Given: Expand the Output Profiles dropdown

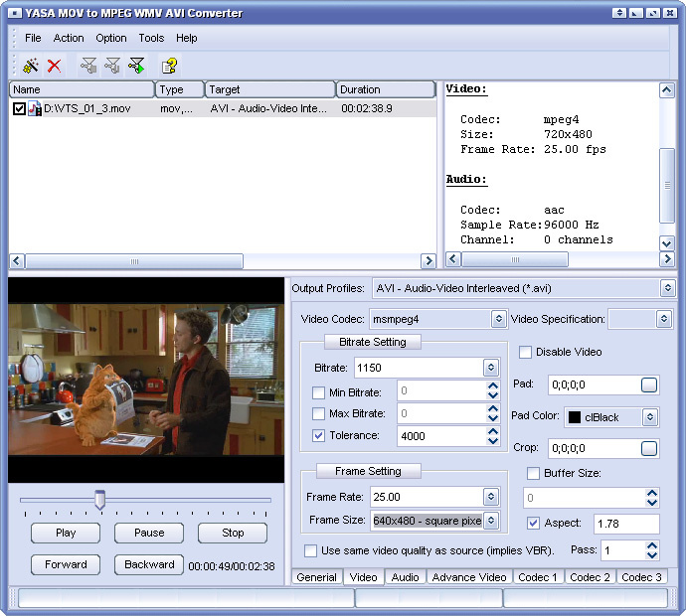Looking at the screenshot, I should 667,288.
